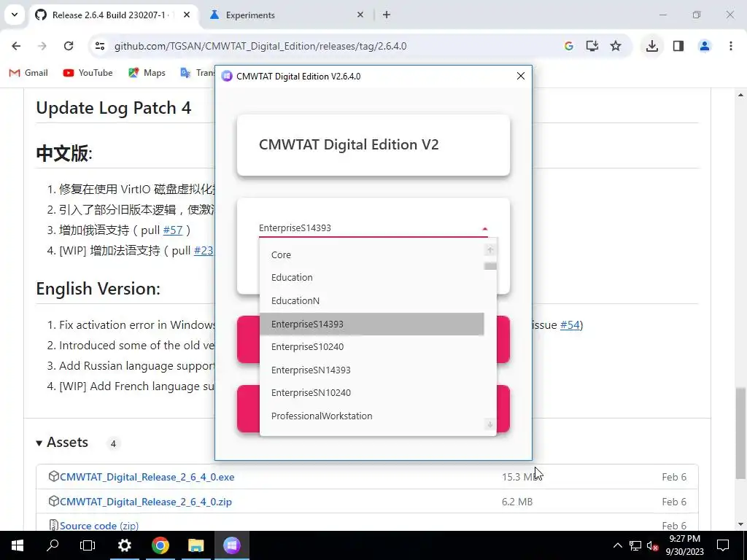Click the network icon in system tray
Image resolution: width=747 pixels, height=560 pixels.
635,545
